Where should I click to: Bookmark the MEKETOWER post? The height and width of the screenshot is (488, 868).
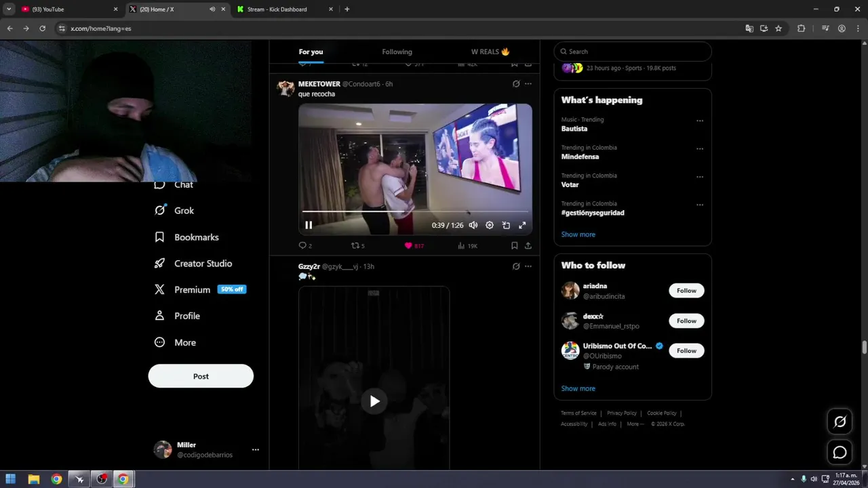515,245
